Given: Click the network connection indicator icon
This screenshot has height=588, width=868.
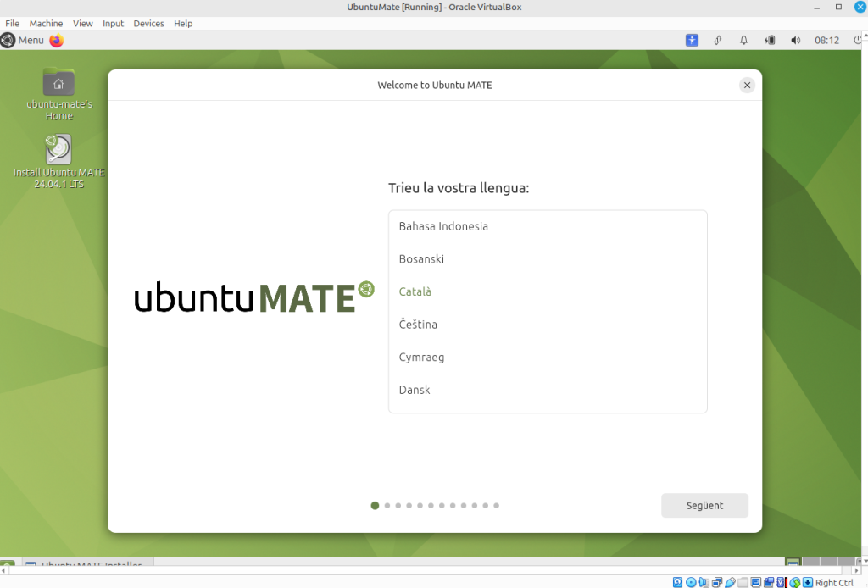Looking at the screenshot, I should (718, 40).
